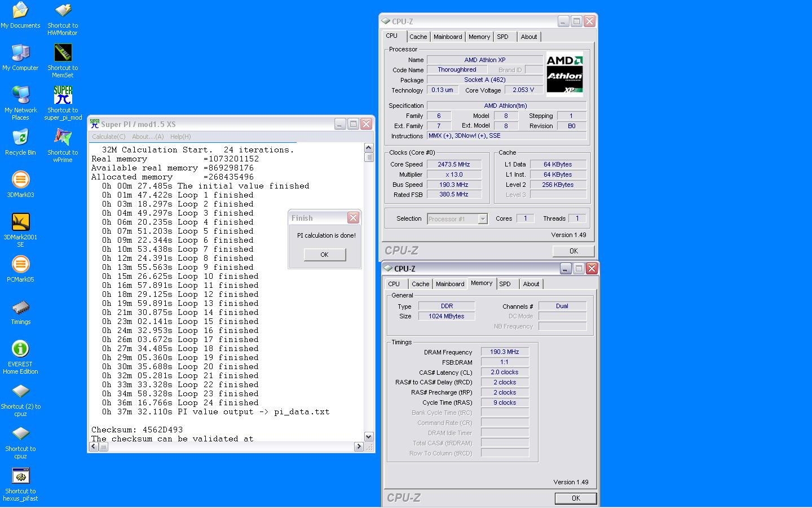Switch to Memory tab in upper CPU-Z
The width and height of the screenshot is (812, 508).
click(x=479, y=37)
